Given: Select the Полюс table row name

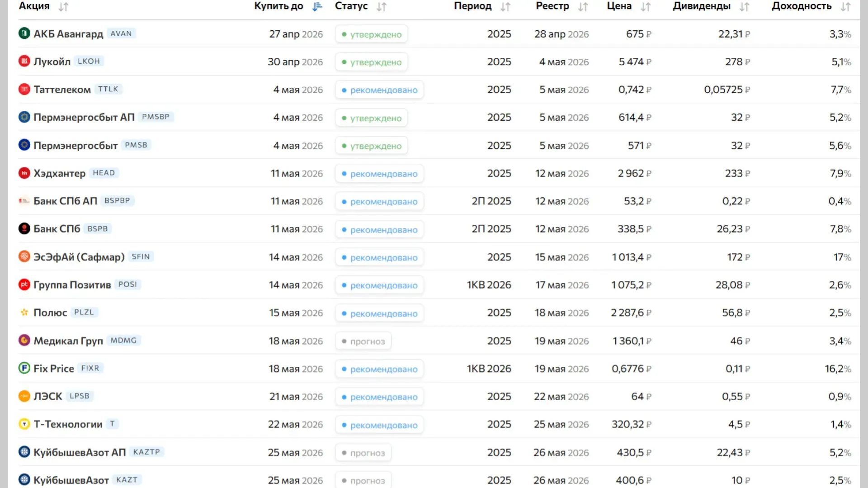Looking at the screenshot, I should (x=50, y=313).
